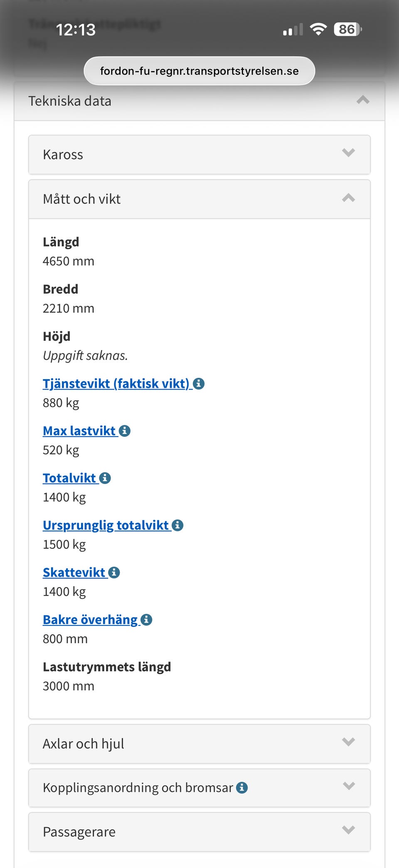Click info icon on Kopplingsanordning och bromsar

242,788
